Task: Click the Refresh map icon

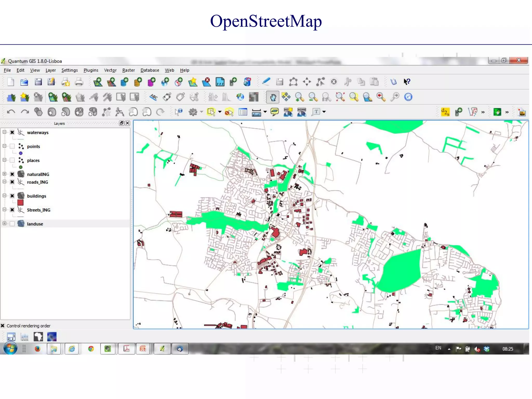Action: point(408,97)
